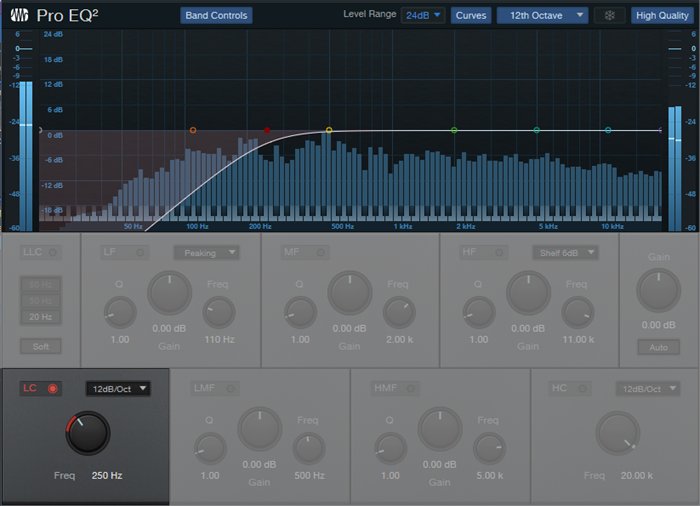Click the HMF Gain knob
The image size is (700, 506).
pos(440,429)
